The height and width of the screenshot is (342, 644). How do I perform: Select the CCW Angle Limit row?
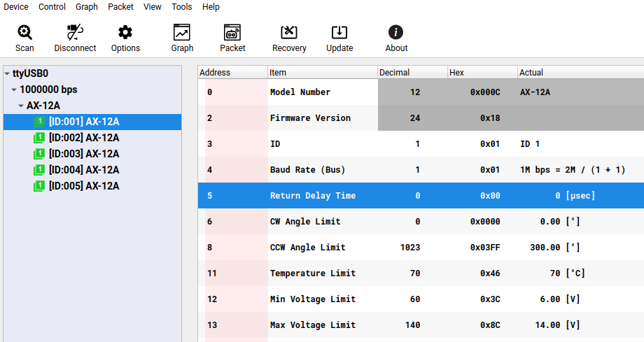coord(421,247)
